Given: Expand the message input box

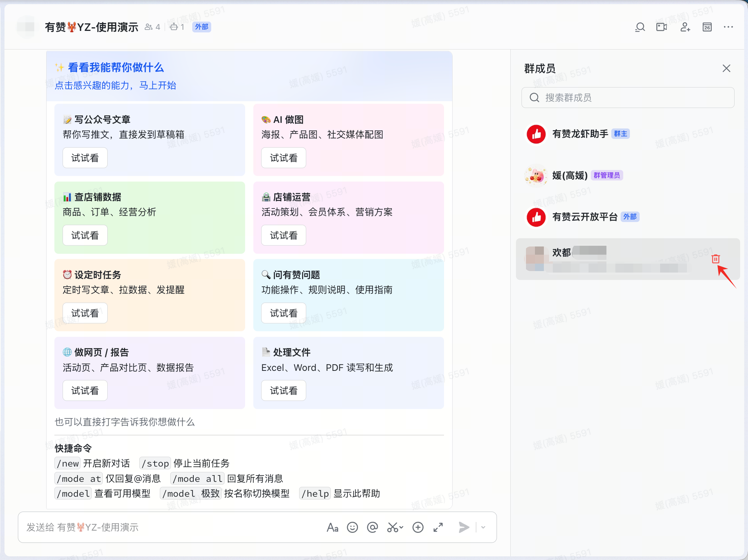Looking at the screenshot, I should (x=438, y=527).
